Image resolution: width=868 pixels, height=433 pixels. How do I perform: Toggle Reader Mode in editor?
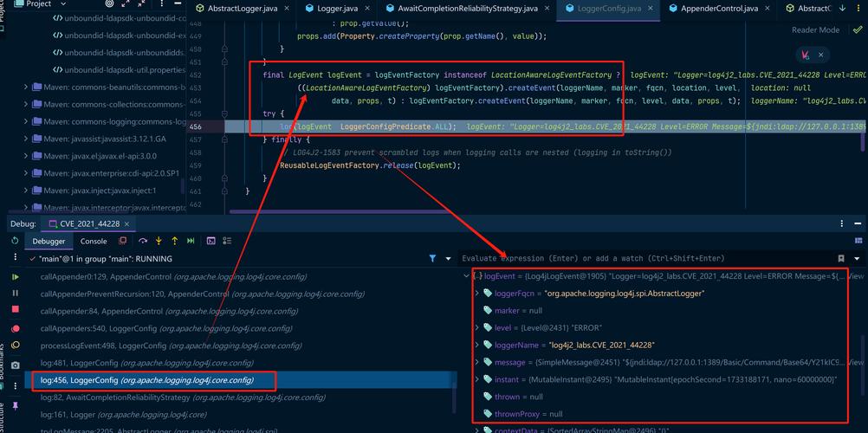(x=815, y=30)
